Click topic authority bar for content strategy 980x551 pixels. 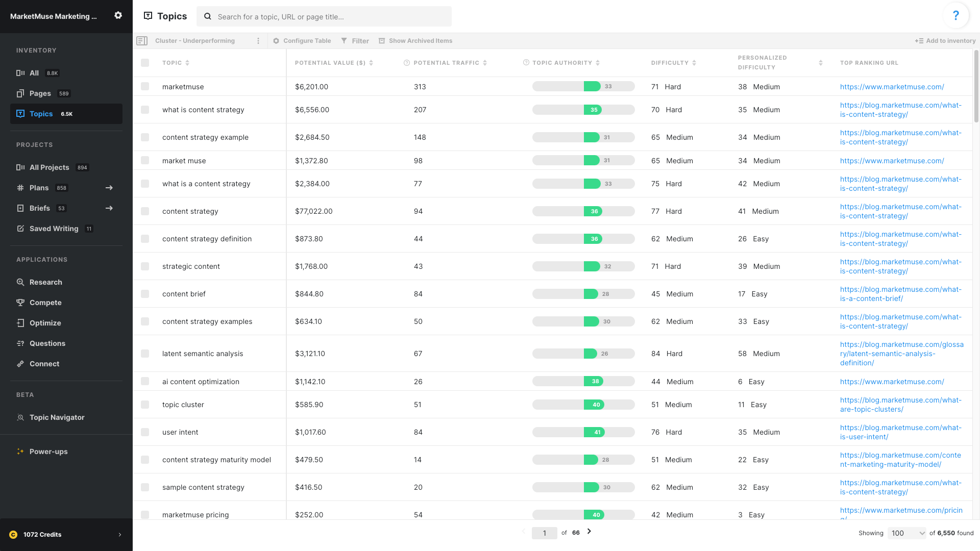(x=583, y=211)
